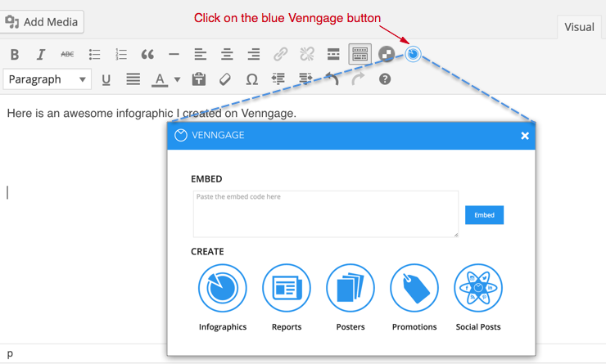Create Promotions via the price tag icon
The image size is (606, 364).
point(414,288)
